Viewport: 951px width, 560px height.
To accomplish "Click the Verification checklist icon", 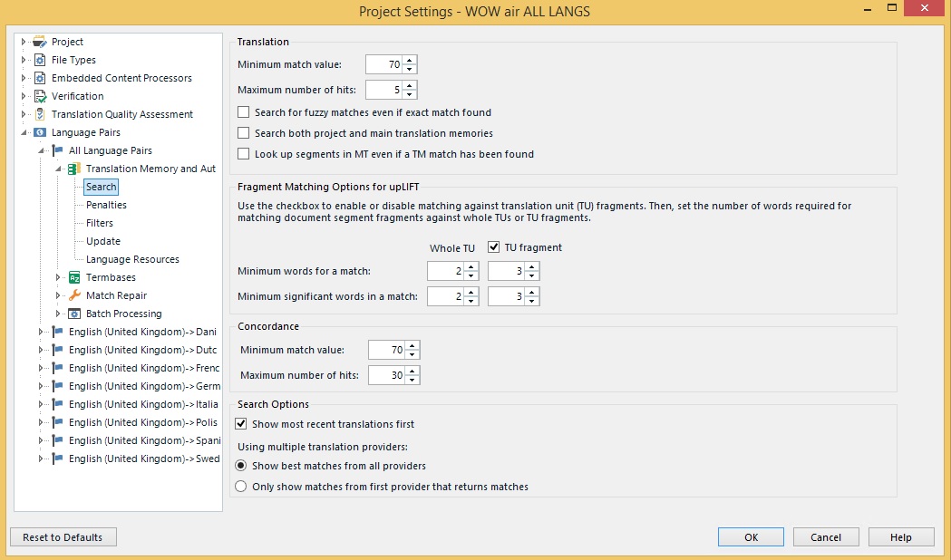I will [40, 96].
